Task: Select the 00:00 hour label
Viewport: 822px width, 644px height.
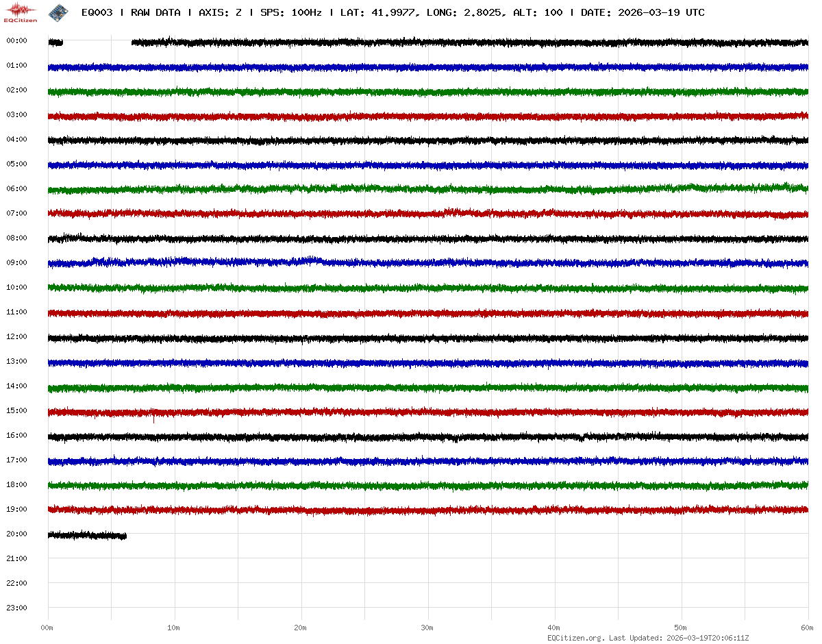Action: pyautogui.click(x=16, y=40)
